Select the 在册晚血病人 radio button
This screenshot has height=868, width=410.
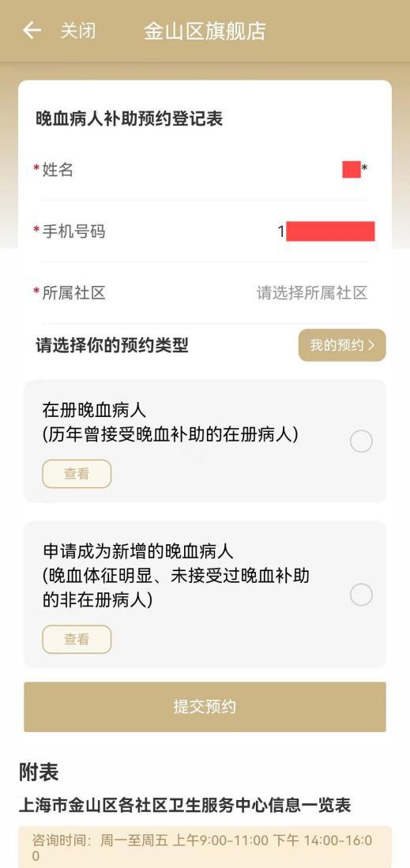click(361, 442)
